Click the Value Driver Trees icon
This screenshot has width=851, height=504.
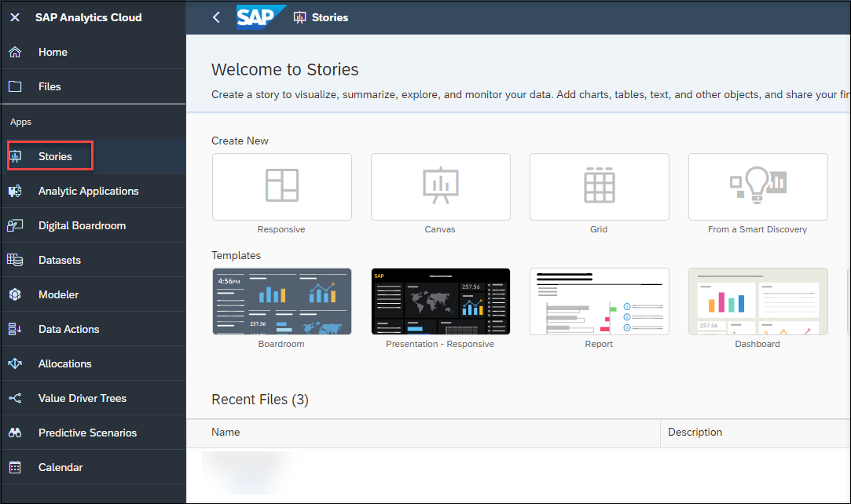click(15, 398)
